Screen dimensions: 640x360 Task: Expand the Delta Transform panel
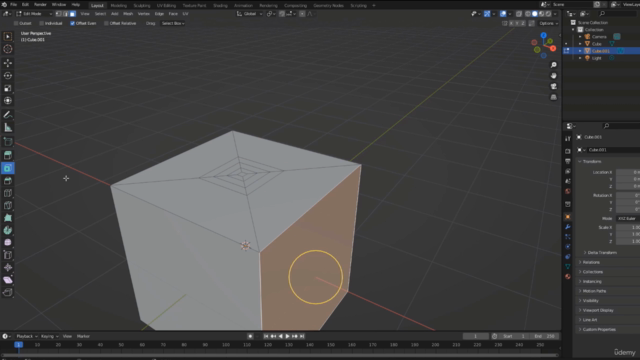602,253
